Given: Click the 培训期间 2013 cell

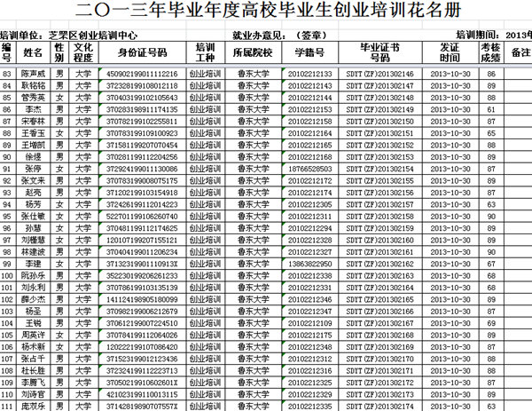Looking at the screenshot, I should (x=494, y=36).
